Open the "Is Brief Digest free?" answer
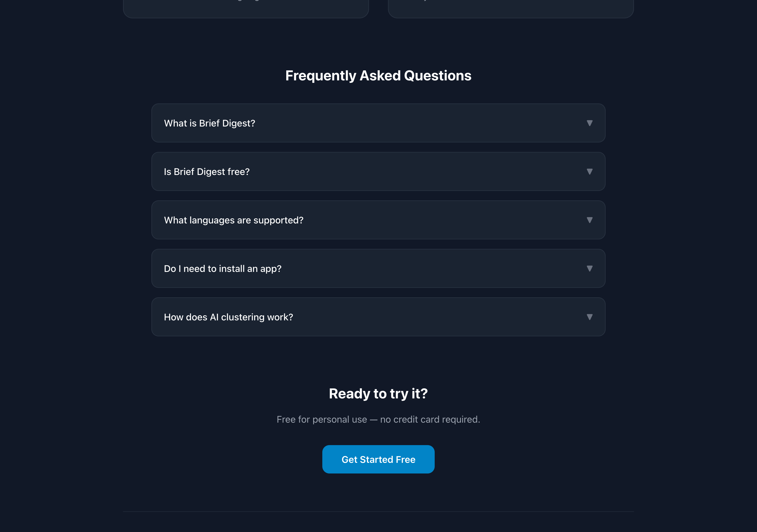Image resolution: width=757 pixels, height=532 pixels. tap(207, 172)
